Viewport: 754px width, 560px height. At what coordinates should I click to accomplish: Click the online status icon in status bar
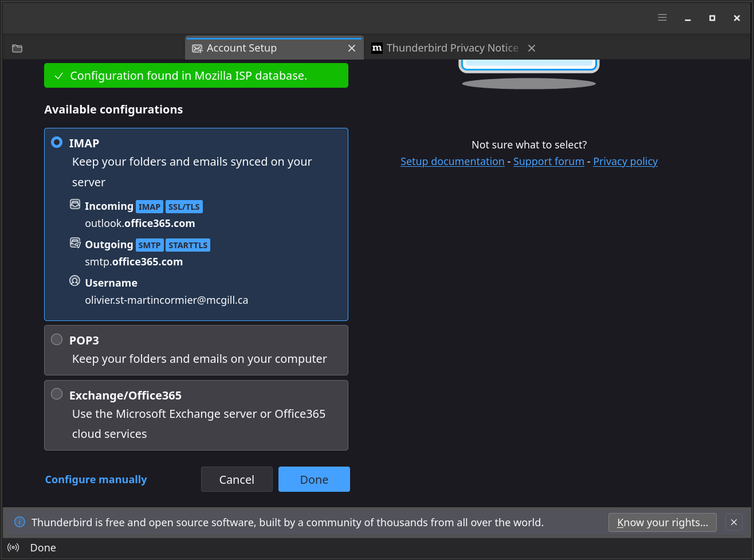14,547
